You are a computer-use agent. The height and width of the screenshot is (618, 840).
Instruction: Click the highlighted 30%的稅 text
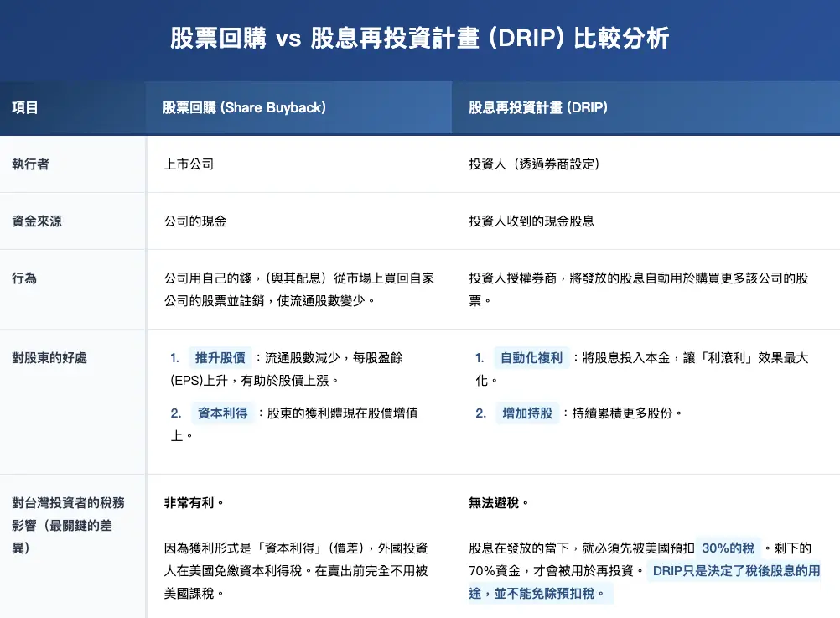click(728, 548)
